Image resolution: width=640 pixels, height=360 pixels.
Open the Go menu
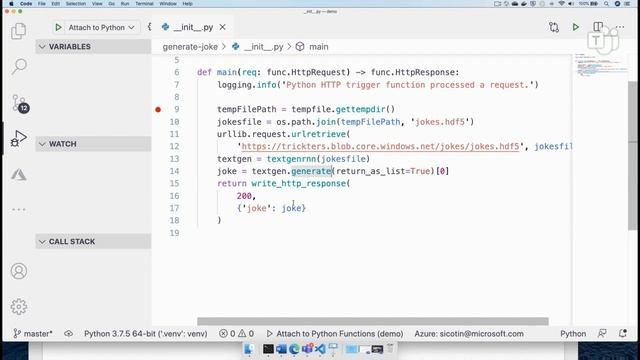[x=111, y=4]
